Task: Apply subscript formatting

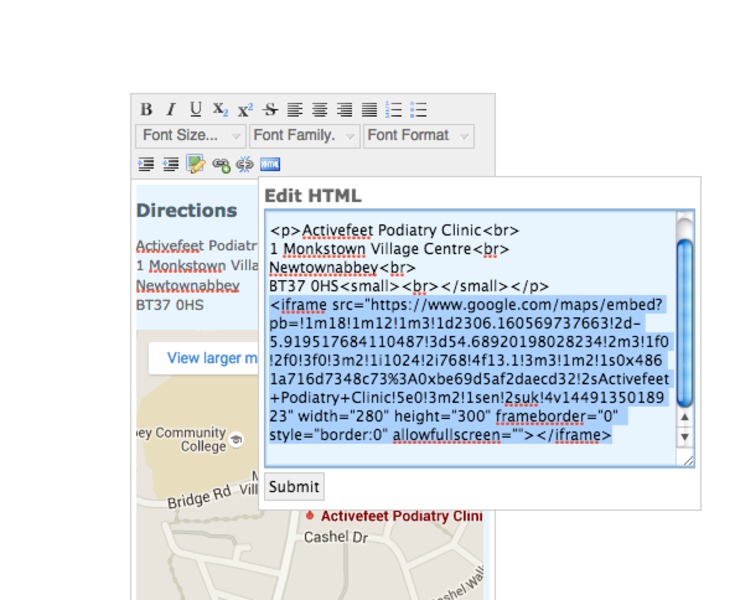Action: point(220,110)
